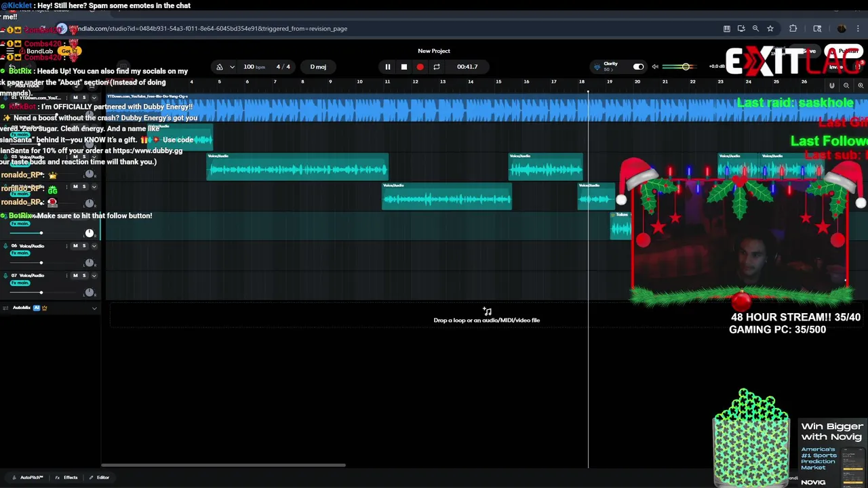The image size is (868, 488).
Task: Open the Clarity preset label
Action: tap(610, 66)
